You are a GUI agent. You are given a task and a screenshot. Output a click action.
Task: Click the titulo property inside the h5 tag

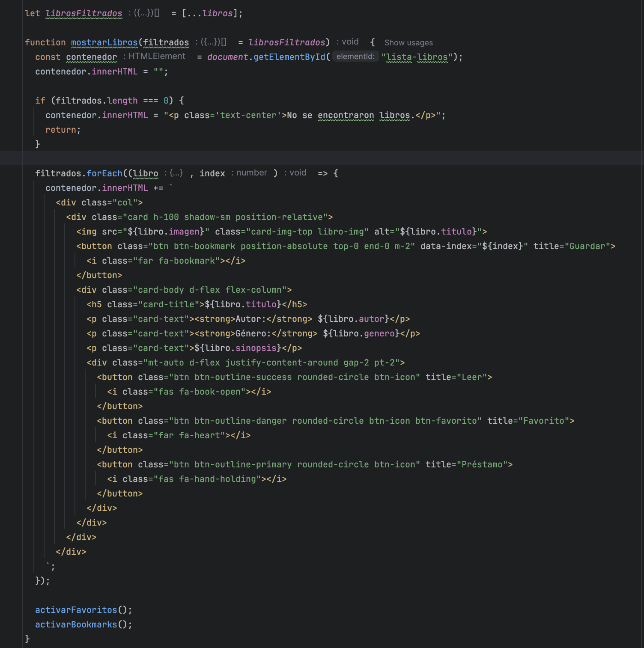(x=261, y=304)
